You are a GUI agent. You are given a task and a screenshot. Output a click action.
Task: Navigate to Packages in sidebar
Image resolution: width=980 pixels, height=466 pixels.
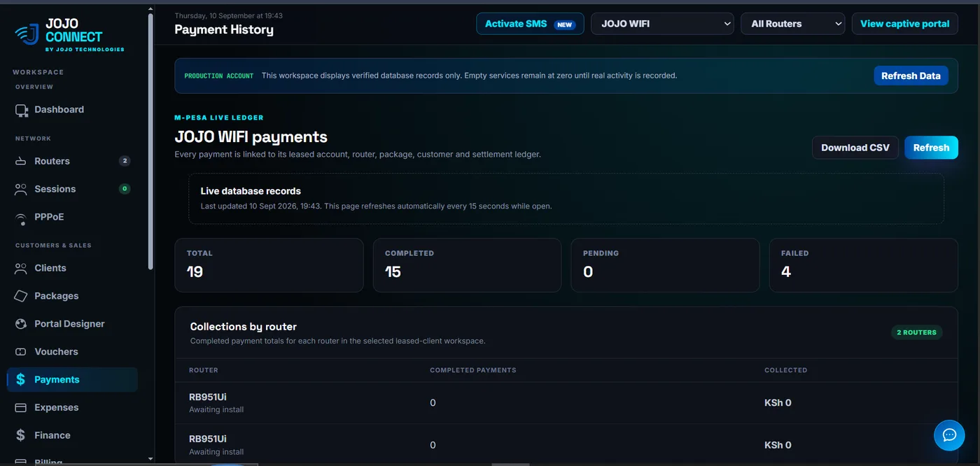[x=72, y=296]
